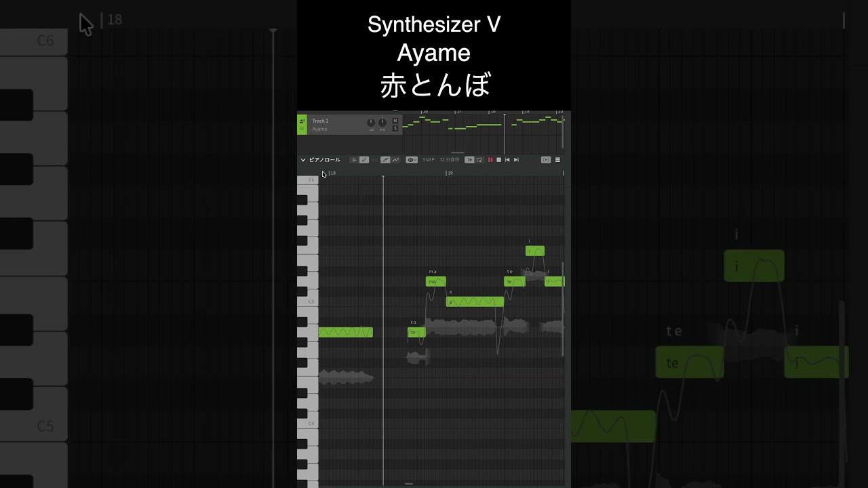Click the piano roll bottom horizontal scrollbar
Screen dimensions: 868x488
point(408,484)
